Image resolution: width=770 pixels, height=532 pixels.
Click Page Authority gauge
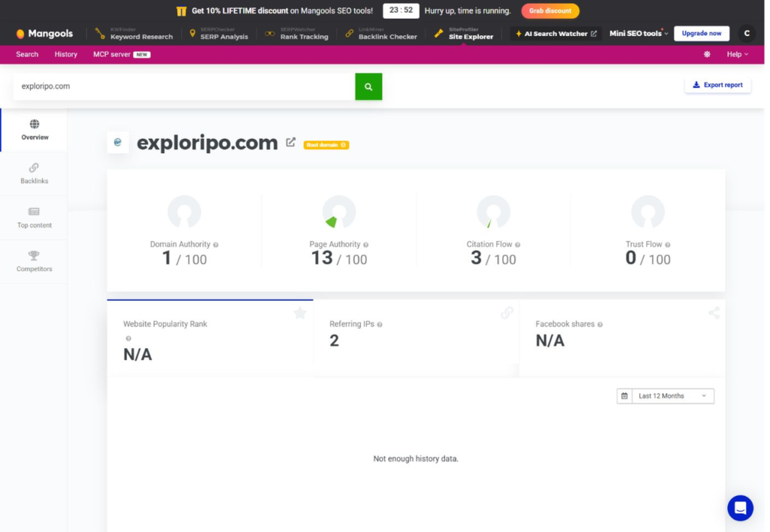click(x=339, y=212)
